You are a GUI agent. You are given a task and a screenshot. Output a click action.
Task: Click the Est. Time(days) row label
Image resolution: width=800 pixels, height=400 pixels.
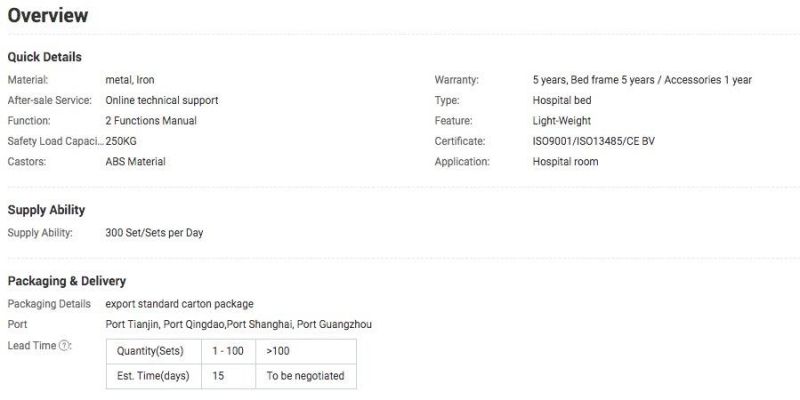click(154, 376)
